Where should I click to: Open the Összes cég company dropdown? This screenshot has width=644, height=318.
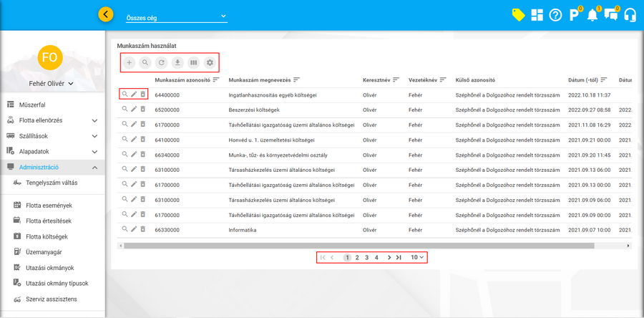coord(175,16)
